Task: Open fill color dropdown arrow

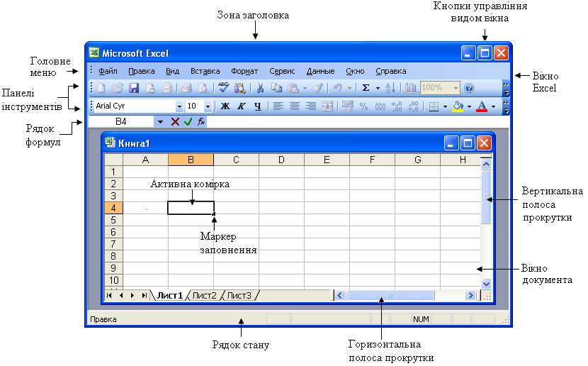Action: click(x=469, y=107)
